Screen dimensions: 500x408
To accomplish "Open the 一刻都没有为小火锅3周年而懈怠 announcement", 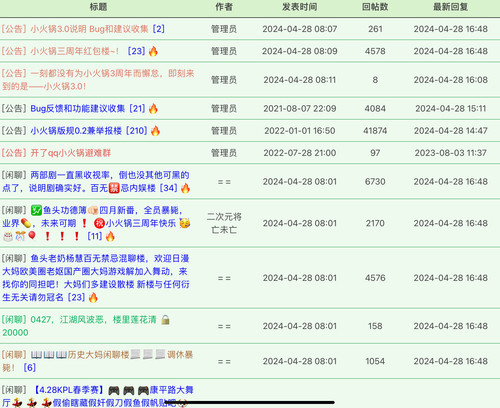I will (98, 80).
